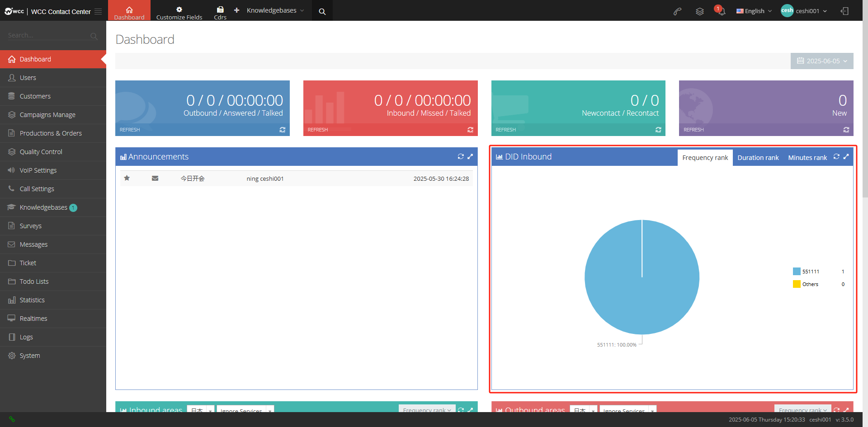Screen dimensions: 868x427
Task: Switch to Duration rank tab
Action: click(758, 158)
